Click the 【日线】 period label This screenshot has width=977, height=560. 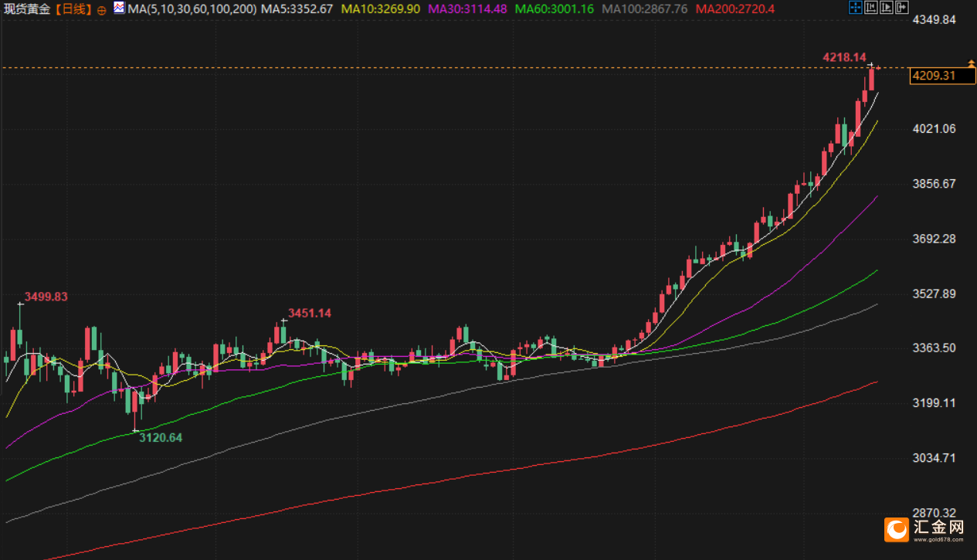[x=73, y=9]
